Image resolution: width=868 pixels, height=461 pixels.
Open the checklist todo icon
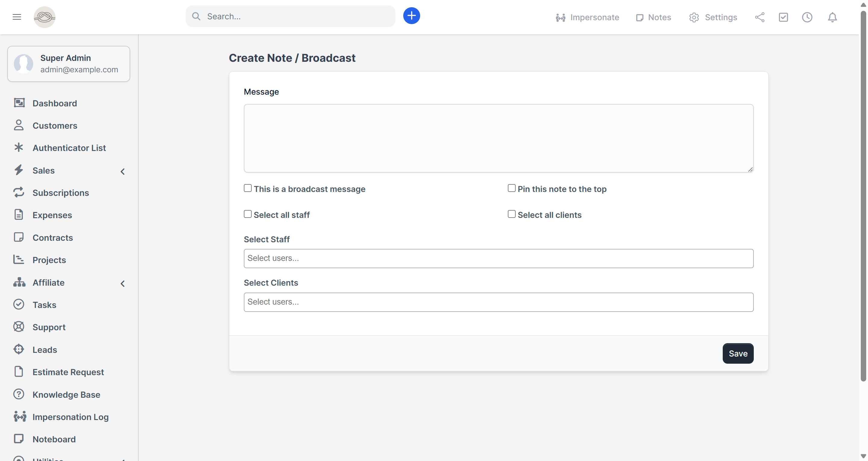point(783,17)
